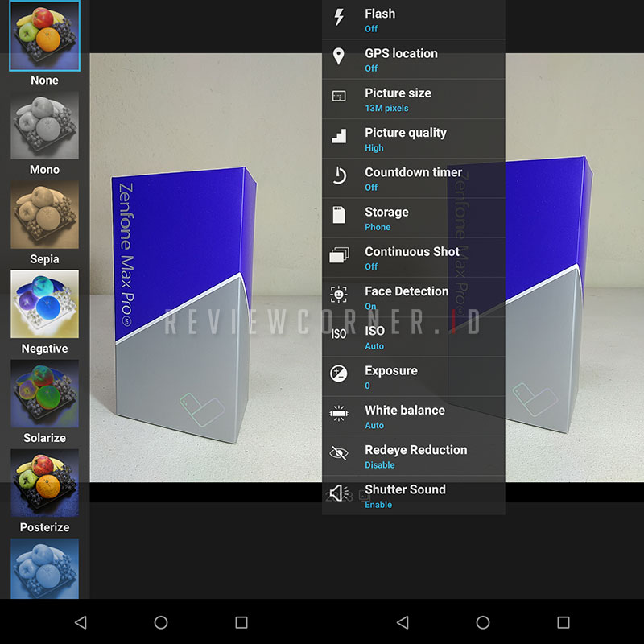Select the Mono filter label
The image size is (644, 644).
[44, 170]
